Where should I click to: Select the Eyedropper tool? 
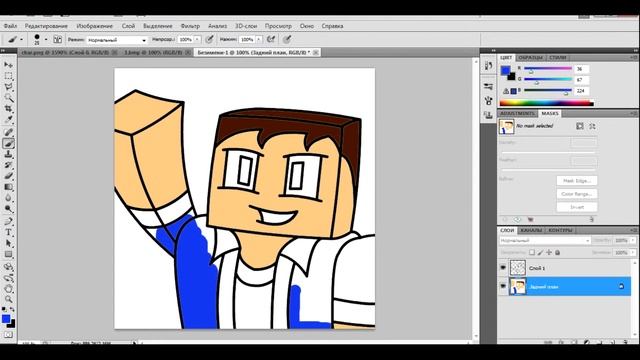pyautogui.click(x=8, y=120)
